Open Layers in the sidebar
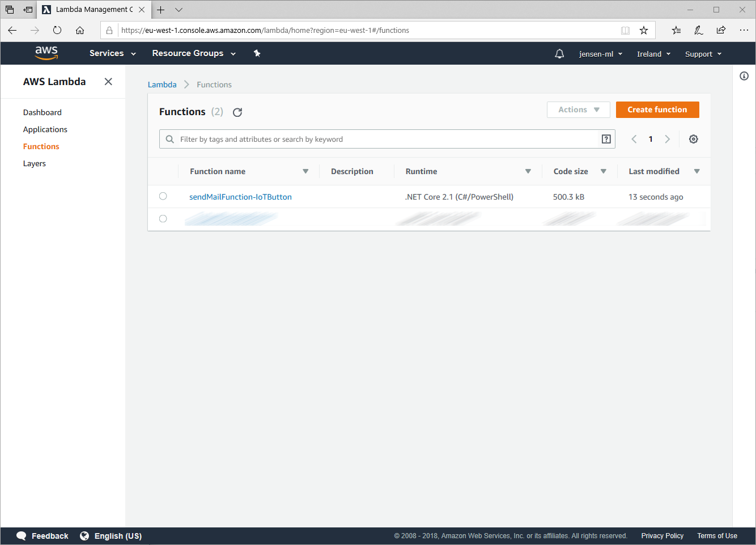The image size is (756, 545). point(35,163)
